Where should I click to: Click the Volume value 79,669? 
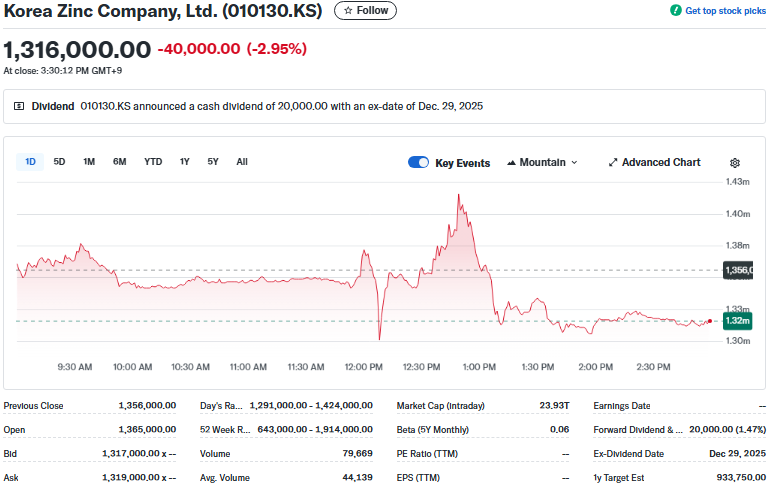pyautogui.click(x=357, y=453)
